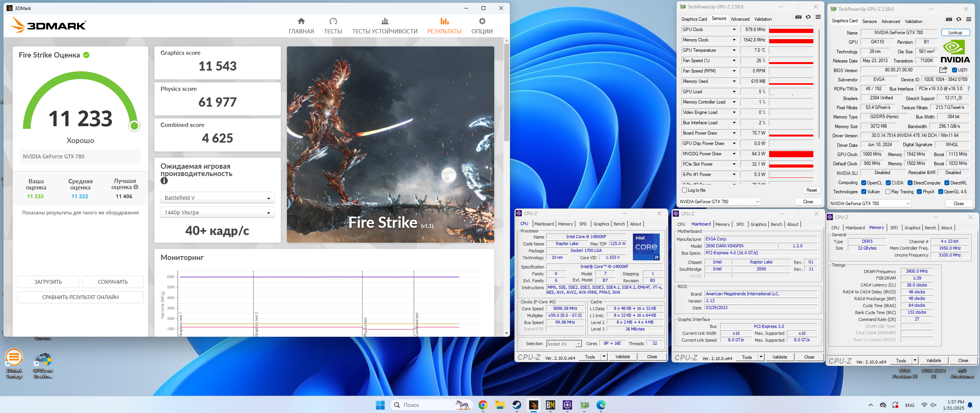980x413 pixels.
Task: Open Steam from the taskbar
Action: [x=516, y=405]
